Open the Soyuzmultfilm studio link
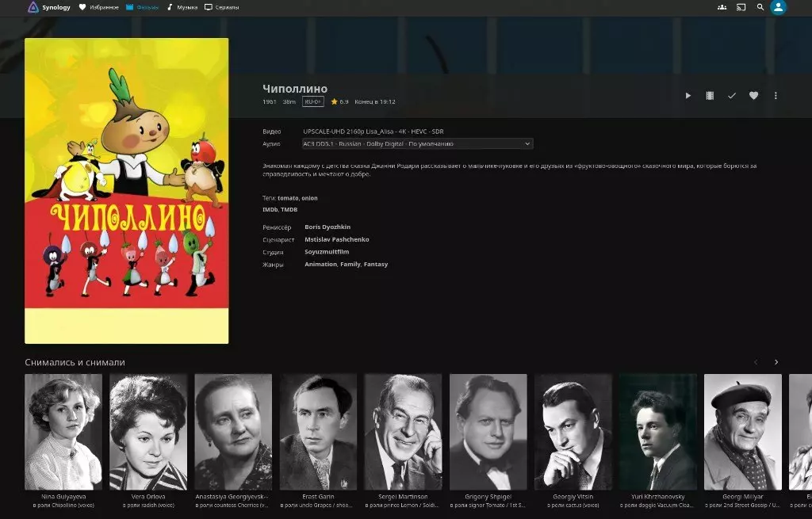This screenshot has width=812, height=519. point(327,252)
